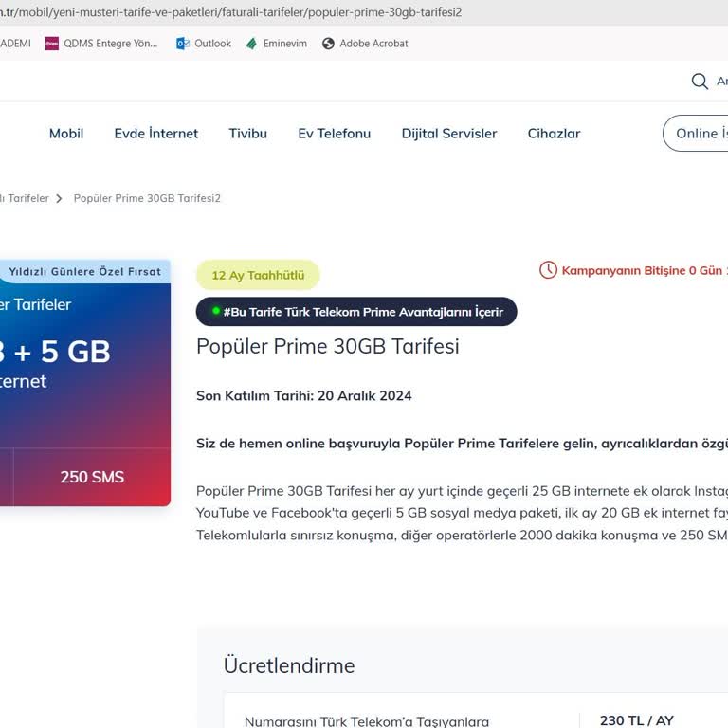The image size is (728, 728).
Task: Open the Mobil menu
Action: point(66,134)
